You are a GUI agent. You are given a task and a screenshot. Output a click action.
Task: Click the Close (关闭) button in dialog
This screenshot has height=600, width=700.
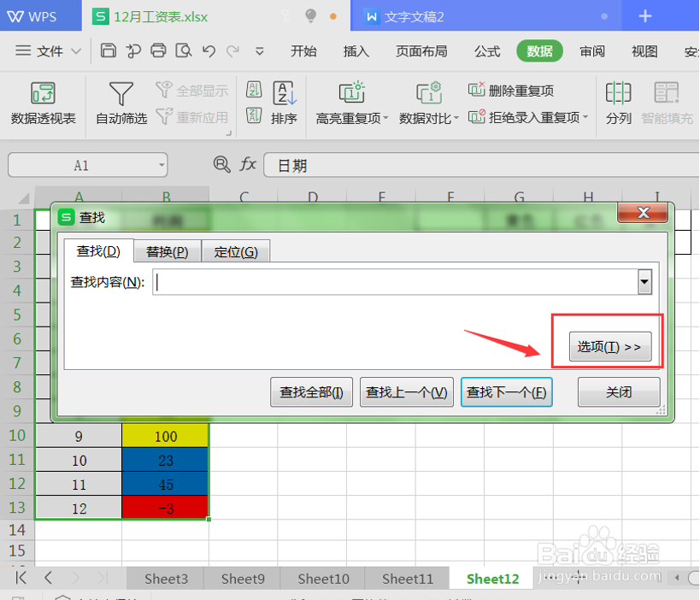619,392
